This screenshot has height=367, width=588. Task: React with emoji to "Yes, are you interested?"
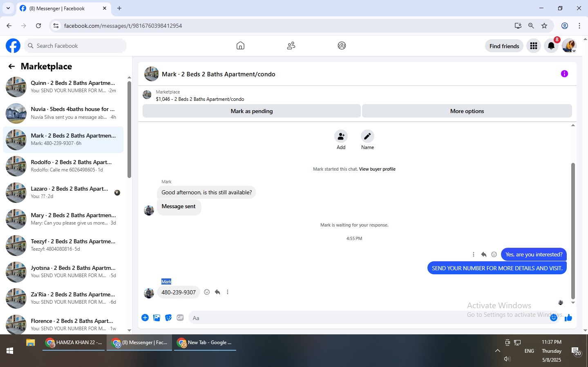(x=494, y=254)
